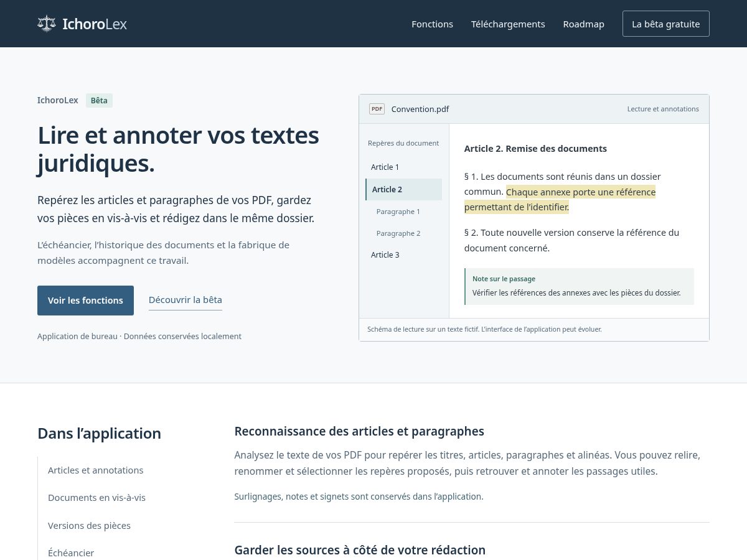
Task: Click the 'Lire et annoter vos textes juridiques' title
Action: 178,149
